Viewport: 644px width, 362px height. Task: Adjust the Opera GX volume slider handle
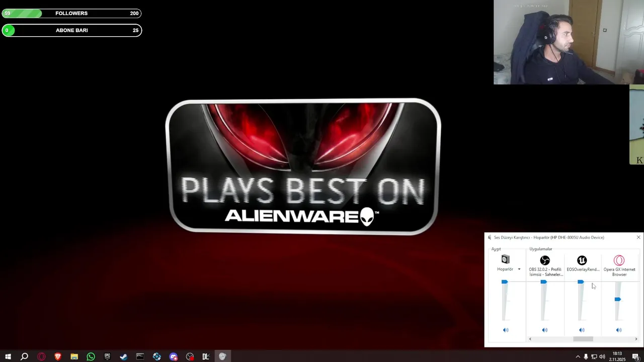click(617, 299)
